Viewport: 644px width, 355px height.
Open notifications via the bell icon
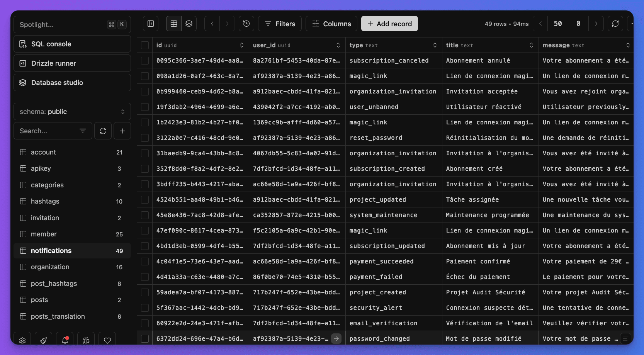[65, 340]
